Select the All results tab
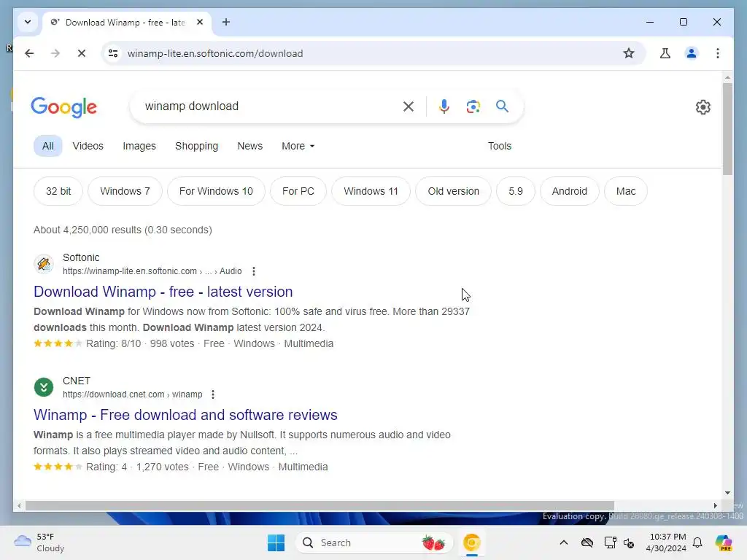Viewport: 747px width, 560px height. pos(47,146)
